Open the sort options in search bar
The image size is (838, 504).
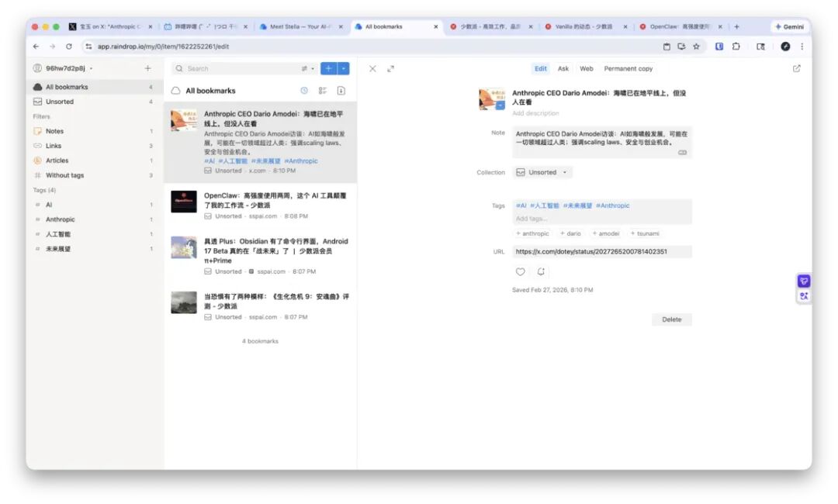coord(307,68)
